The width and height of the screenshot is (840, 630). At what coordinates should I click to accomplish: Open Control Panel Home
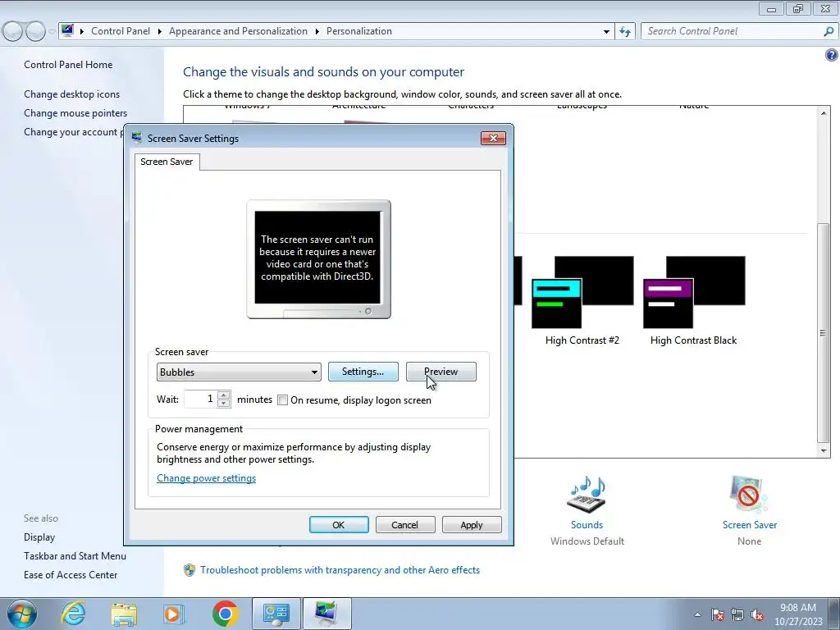(x=68, y=64)
